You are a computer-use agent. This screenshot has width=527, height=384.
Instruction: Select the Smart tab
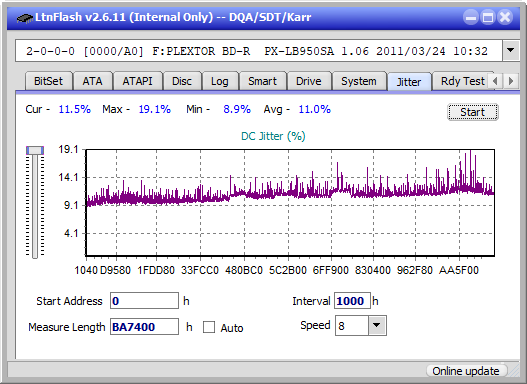262,81
